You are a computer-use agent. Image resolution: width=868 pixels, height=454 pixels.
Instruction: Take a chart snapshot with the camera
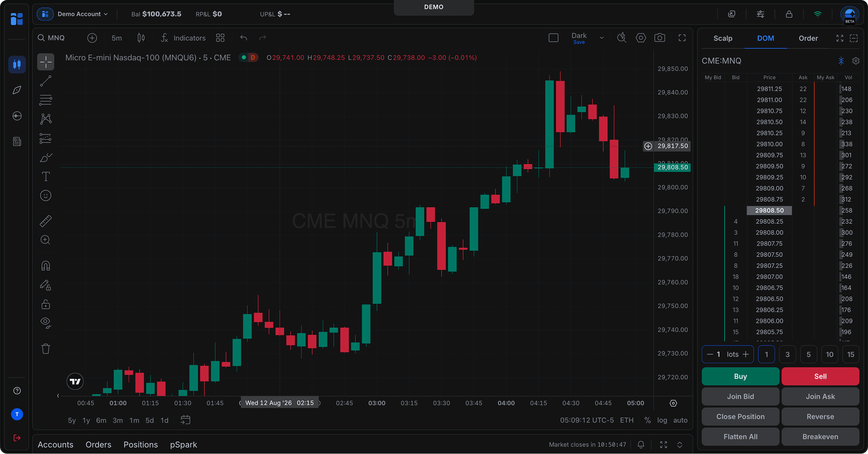coord(660,38)
